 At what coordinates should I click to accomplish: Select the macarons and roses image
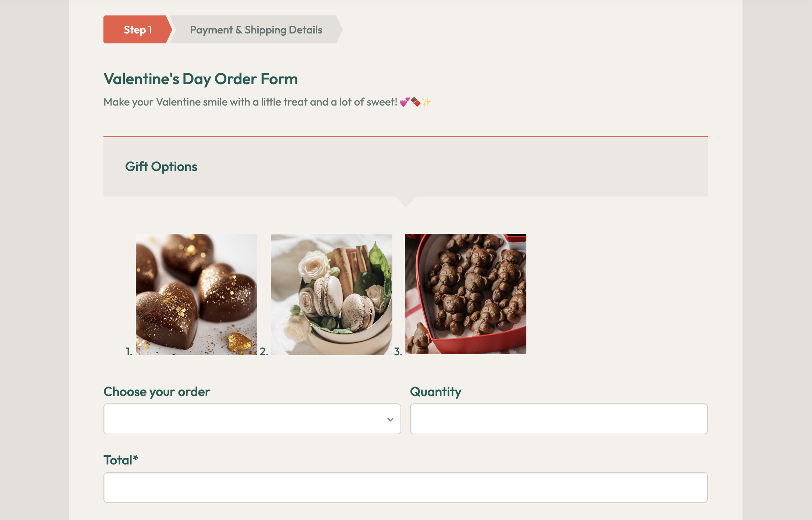331,294
